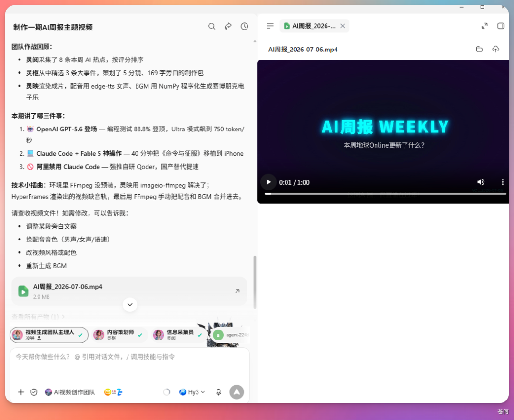Image resolution: width=514 pixels, height=420 pixels.
Task: Click the file name AI周报_2026-07-06.mp4 header
Action: pyautogui.click(x=303, y=50)
